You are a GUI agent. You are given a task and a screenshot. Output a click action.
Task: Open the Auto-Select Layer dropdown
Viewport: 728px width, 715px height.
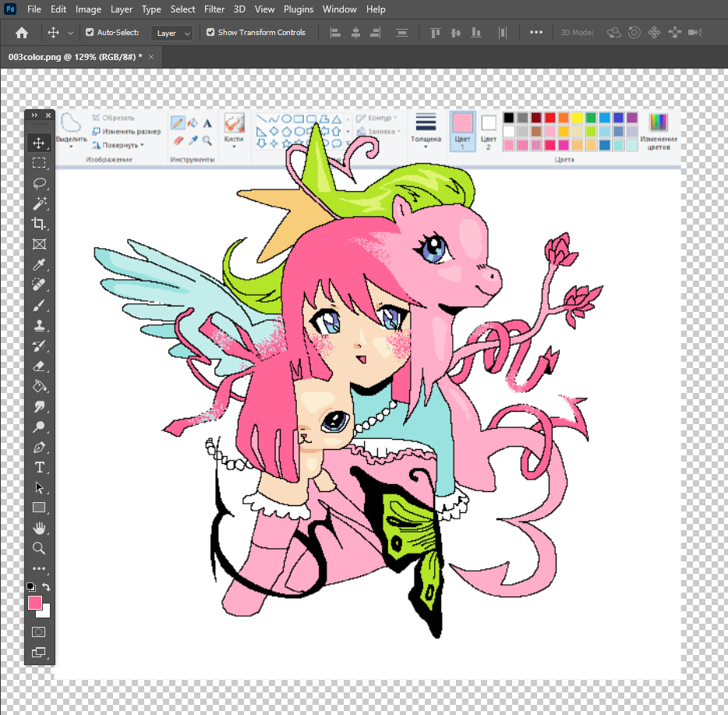(171, 33)
